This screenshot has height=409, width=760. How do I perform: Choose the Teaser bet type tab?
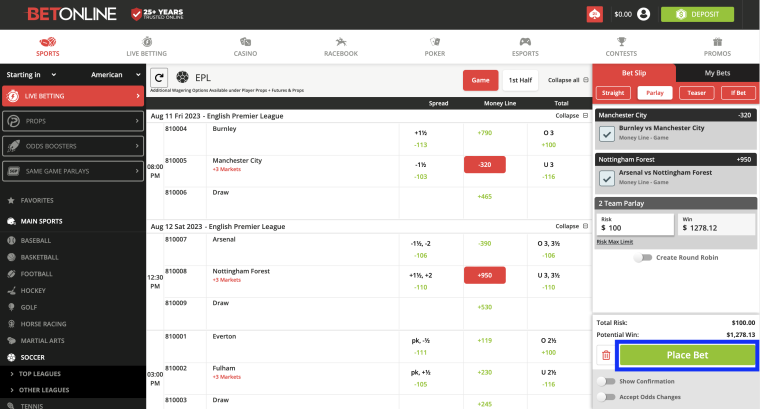[x=697, y=93]
